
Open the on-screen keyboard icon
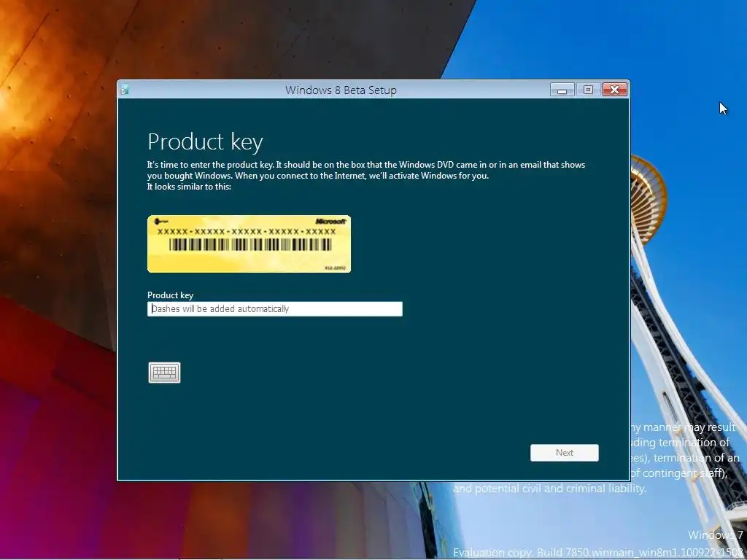(164, 373)
